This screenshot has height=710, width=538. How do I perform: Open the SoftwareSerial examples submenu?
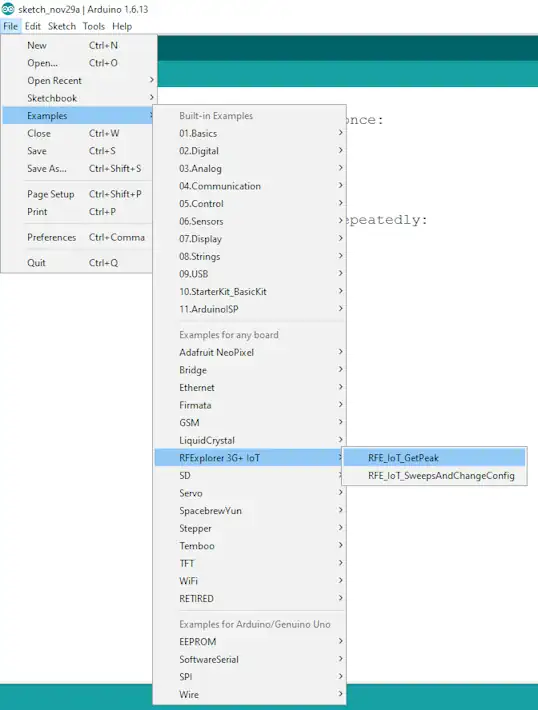(x=250, y=659)
